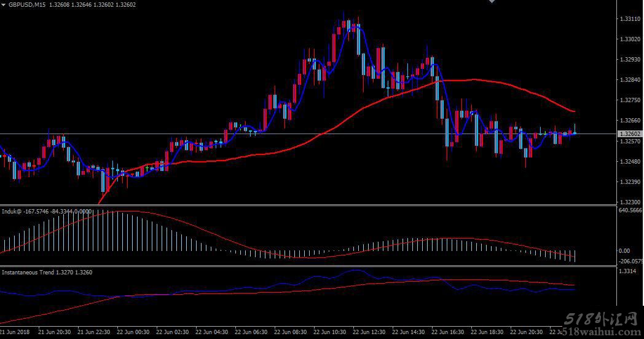The width and height of the screenshot is (644, 339).
Task: Click the 22 Jun 06:30 time label
Action: click(x=251, y=332)
